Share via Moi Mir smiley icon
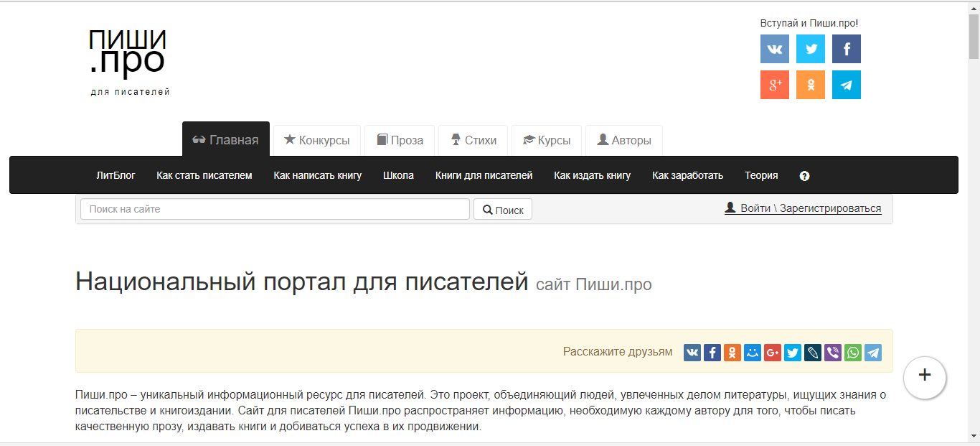This screenshot has height=446, width=980. click(x=753, y=353)
